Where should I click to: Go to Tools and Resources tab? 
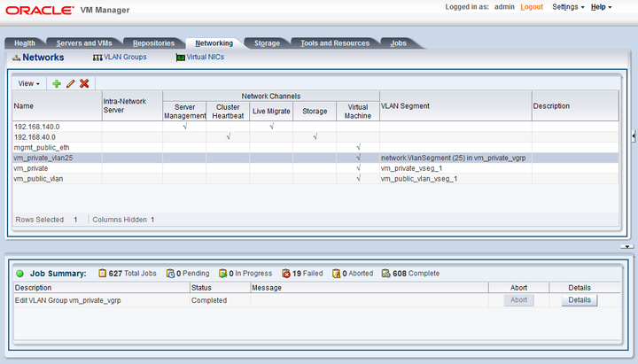click(x=335, y=43)
